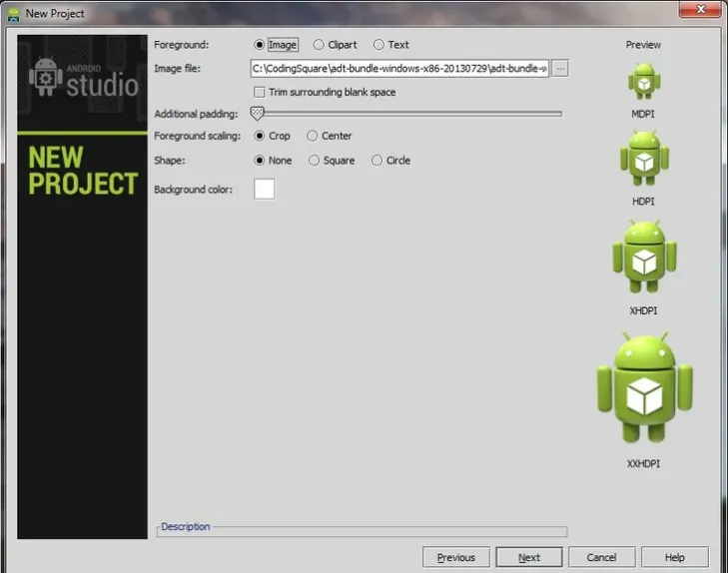Click the XXHDPI preview icon
Image resolution: width=728 pixels, height=573 pixels.
tap(644, 388)
